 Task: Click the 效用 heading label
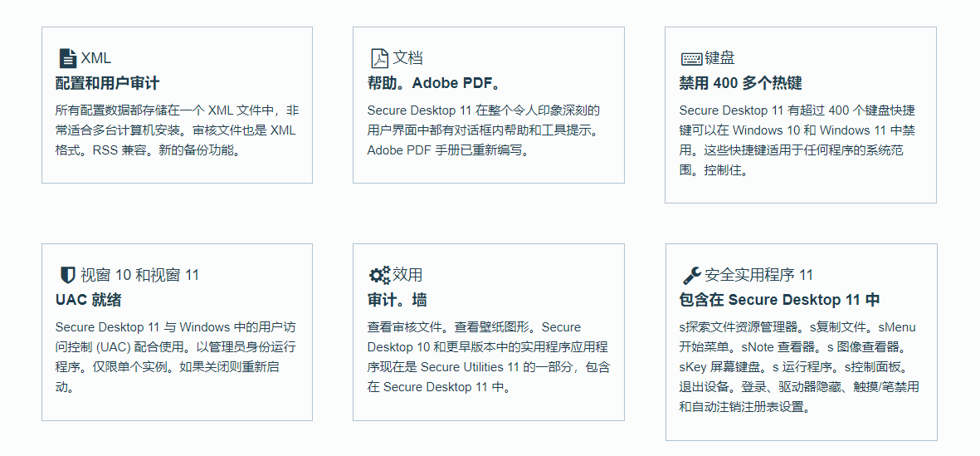pos(408,275)
